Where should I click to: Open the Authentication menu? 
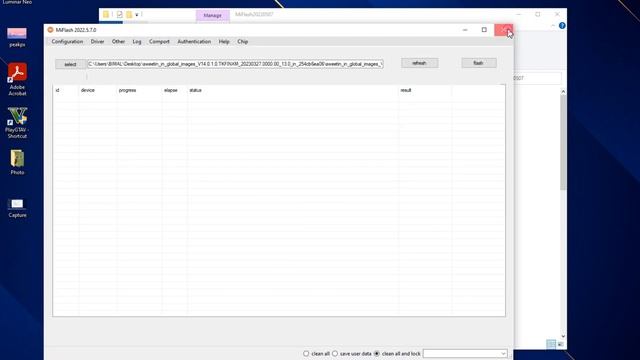coord(194,42)
